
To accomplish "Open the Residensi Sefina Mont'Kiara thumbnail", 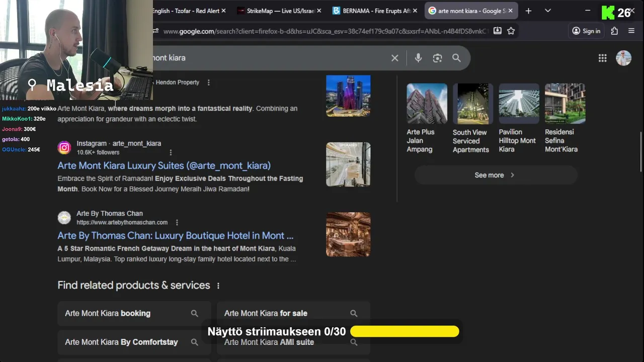I will (x=565, y=104).
